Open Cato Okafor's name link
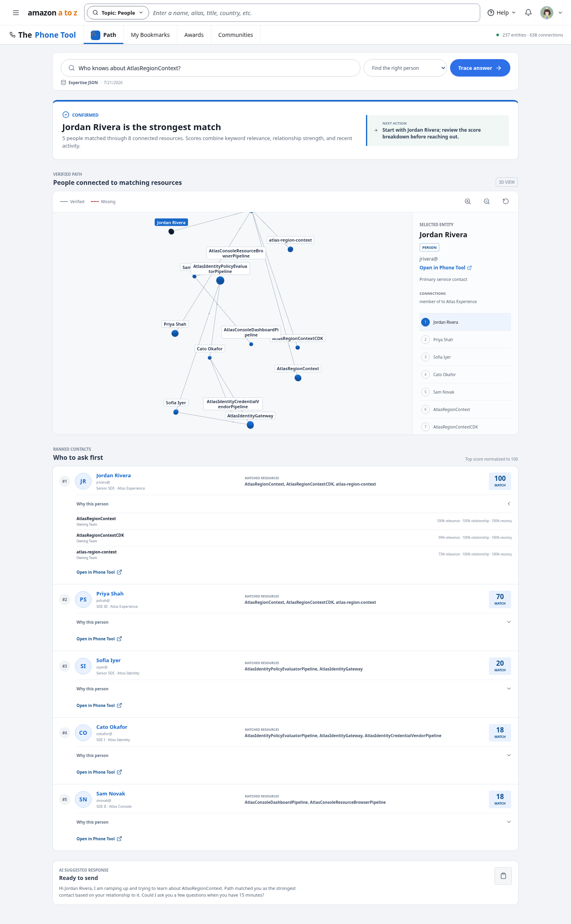The image size is (571, 924). tap(112, 727)
